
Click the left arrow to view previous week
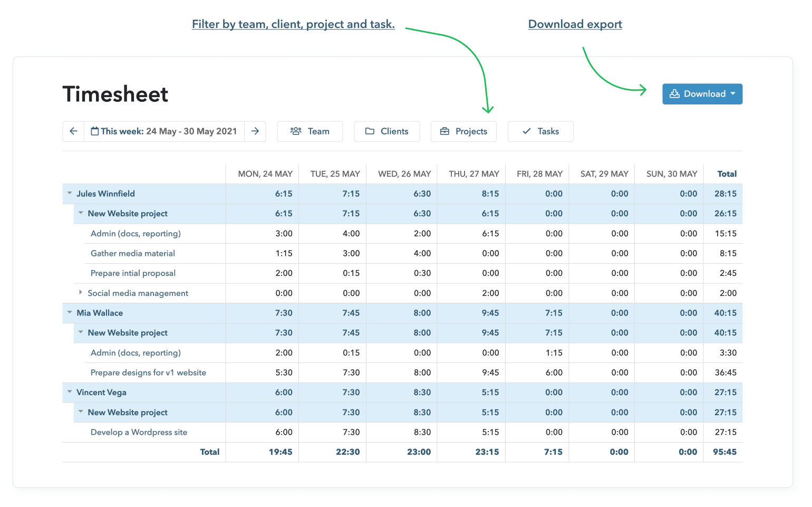point(73,131)
